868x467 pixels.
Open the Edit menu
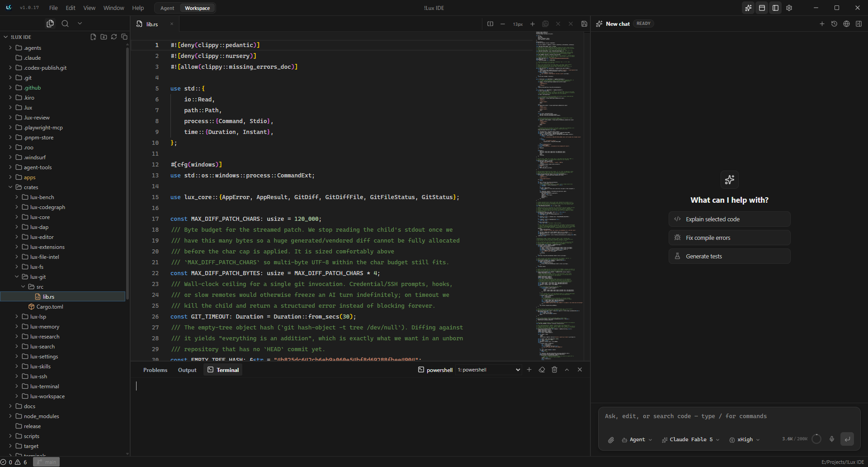click(71, 8)
